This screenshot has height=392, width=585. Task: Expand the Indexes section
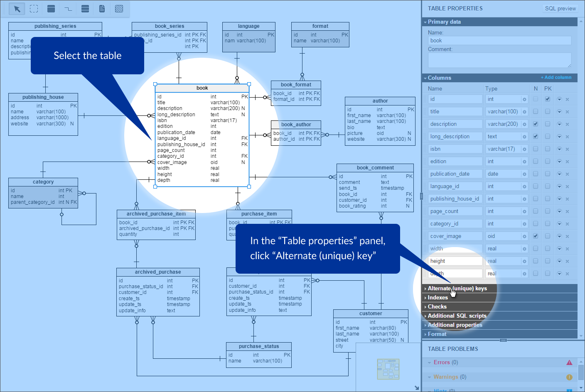tap(499, 297)
